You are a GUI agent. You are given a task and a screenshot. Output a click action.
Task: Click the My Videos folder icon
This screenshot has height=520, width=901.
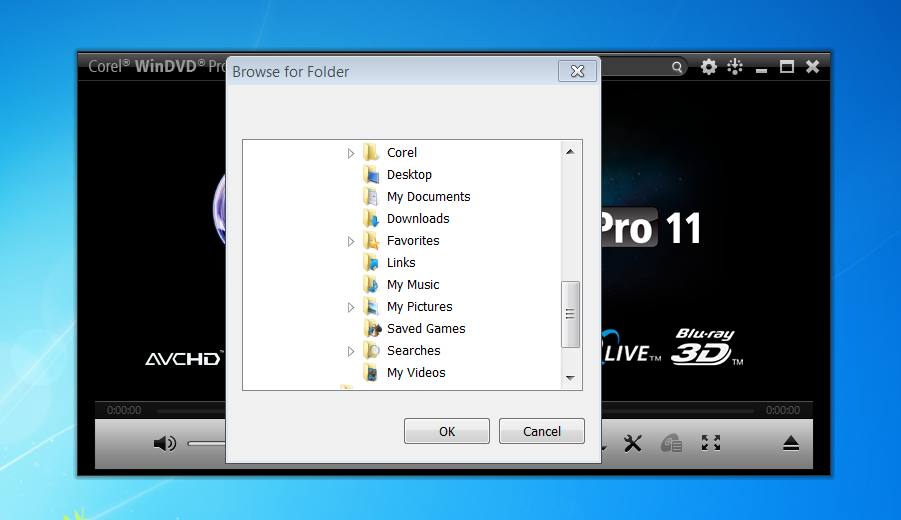point(372,372)
